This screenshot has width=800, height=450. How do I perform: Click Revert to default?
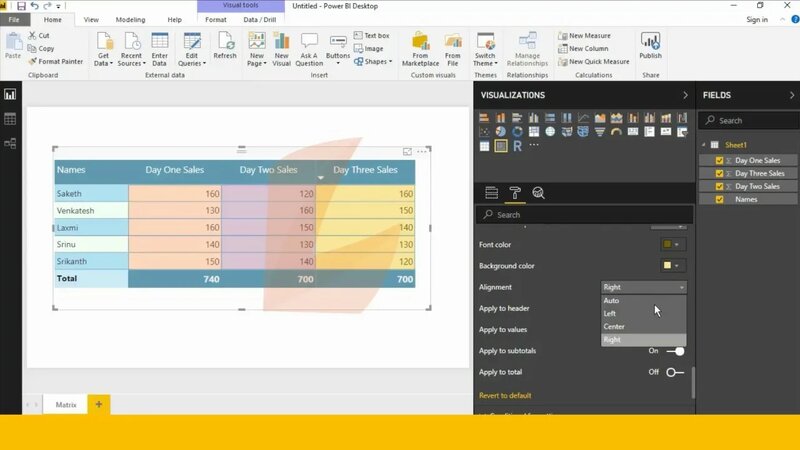pyautogui.click(x=505, y=395)
